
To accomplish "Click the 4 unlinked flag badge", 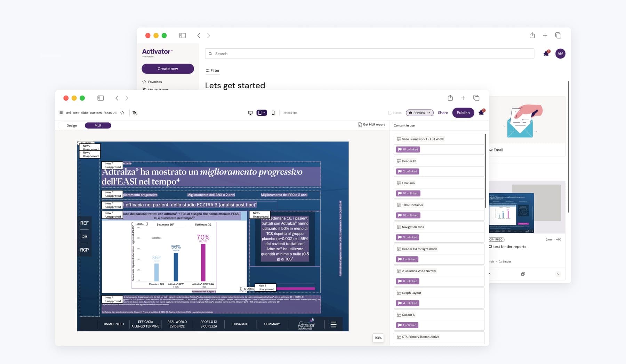I will (408, 303).
